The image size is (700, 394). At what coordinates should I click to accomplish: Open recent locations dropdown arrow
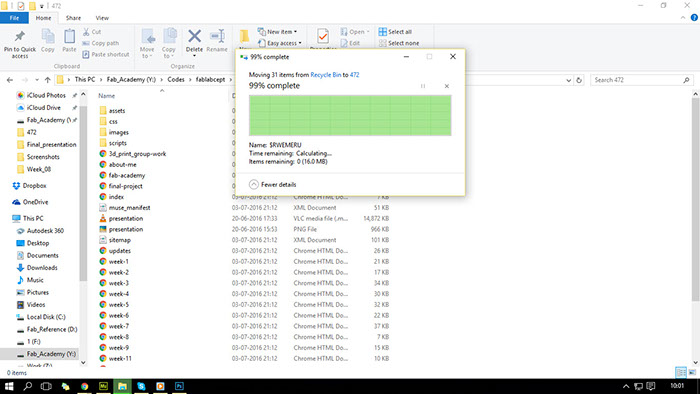(x=37, y=80)
